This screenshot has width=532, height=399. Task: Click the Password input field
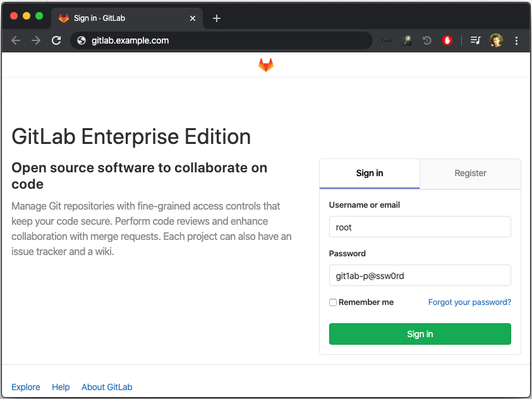(x=420, y=275)
